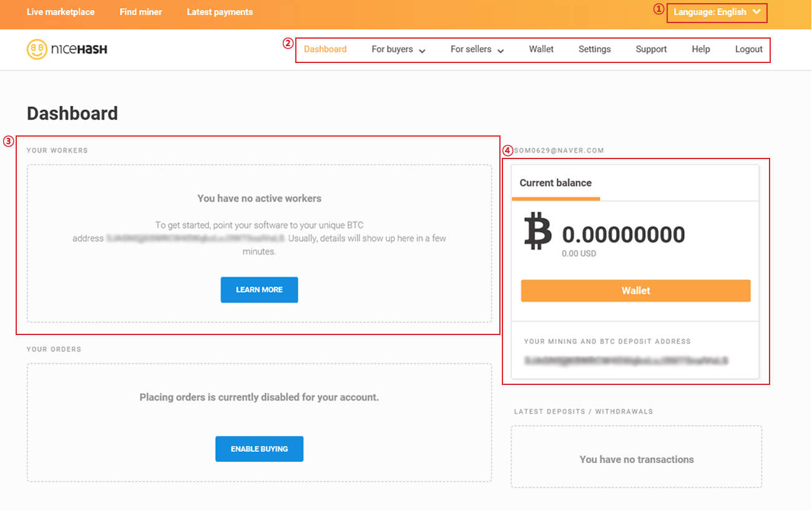Screen dimensions: 812x511
Task: Expand the For buyers menu
Action: tap(398, 49)
